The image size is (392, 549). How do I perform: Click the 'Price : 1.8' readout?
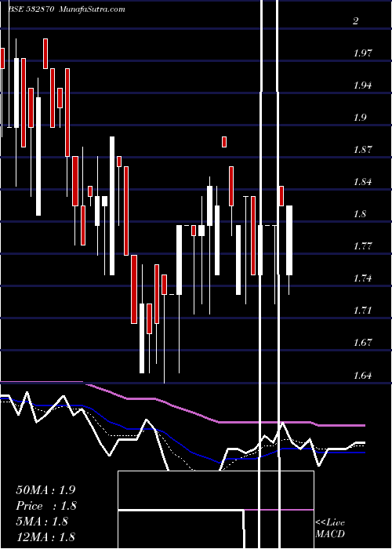pos(45,506)
